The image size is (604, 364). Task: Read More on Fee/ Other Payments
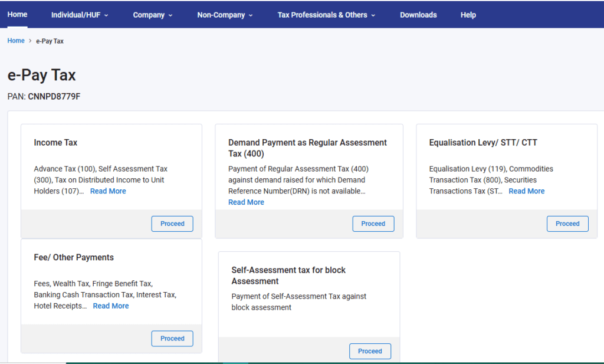coord(111,306)
